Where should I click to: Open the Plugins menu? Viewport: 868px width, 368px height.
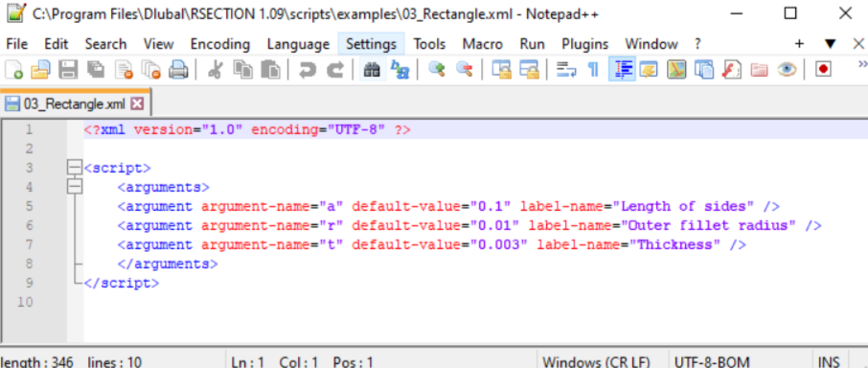[585, 44]
